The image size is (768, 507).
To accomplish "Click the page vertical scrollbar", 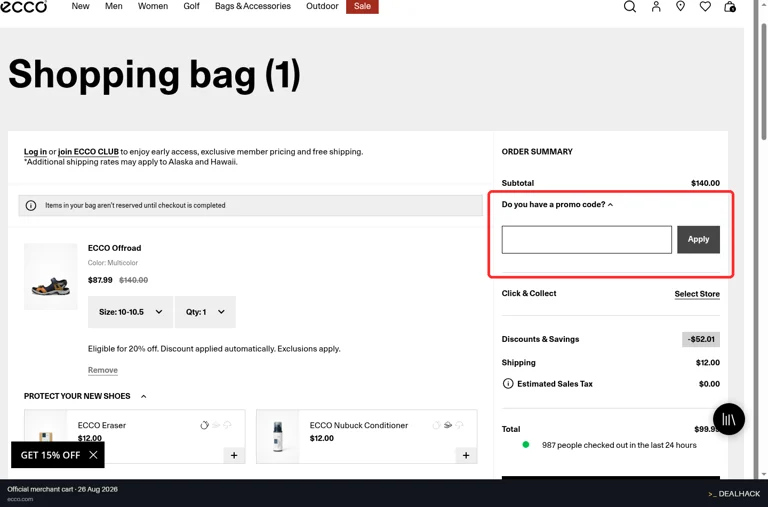I will [x=764, y=81].
